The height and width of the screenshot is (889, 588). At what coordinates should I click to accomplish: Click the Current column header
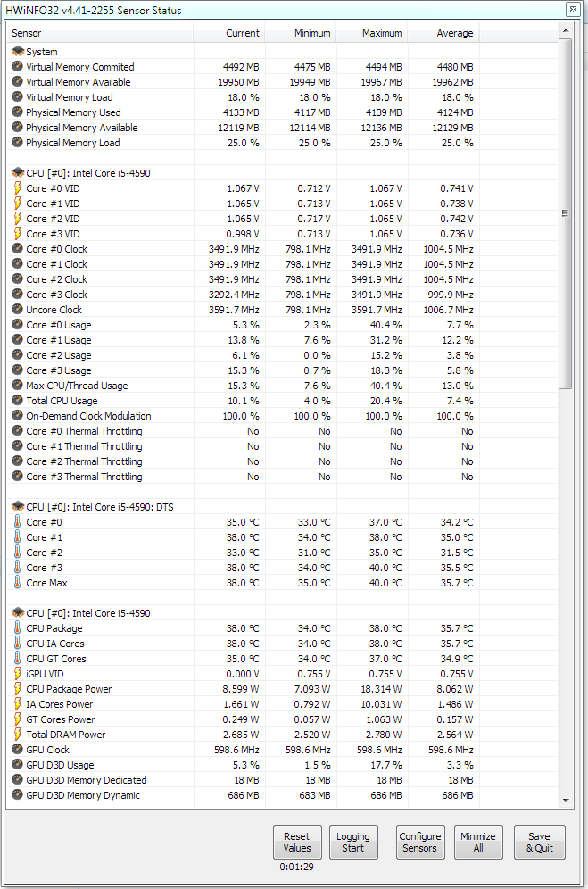pos(229,33)
